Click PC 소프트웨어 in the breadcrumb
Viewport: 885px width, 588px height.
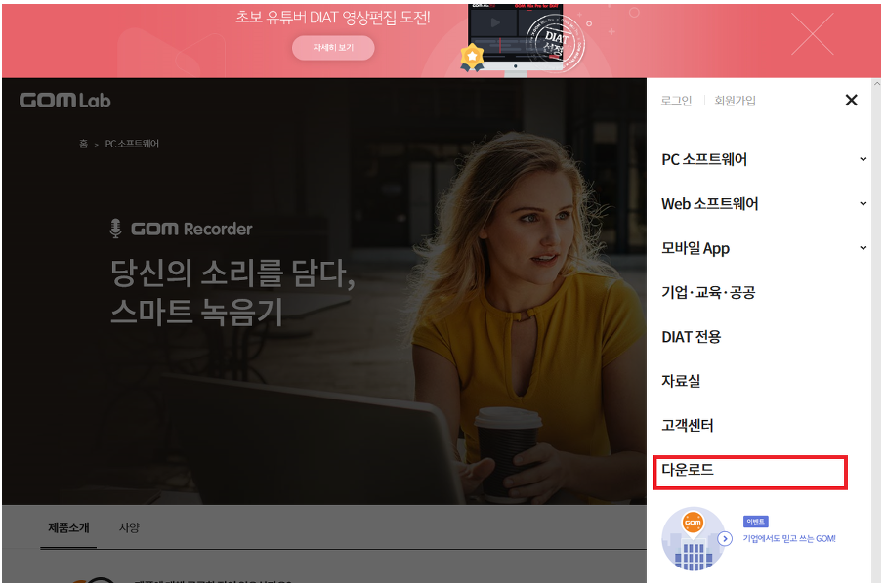click(x=132, y=144)
